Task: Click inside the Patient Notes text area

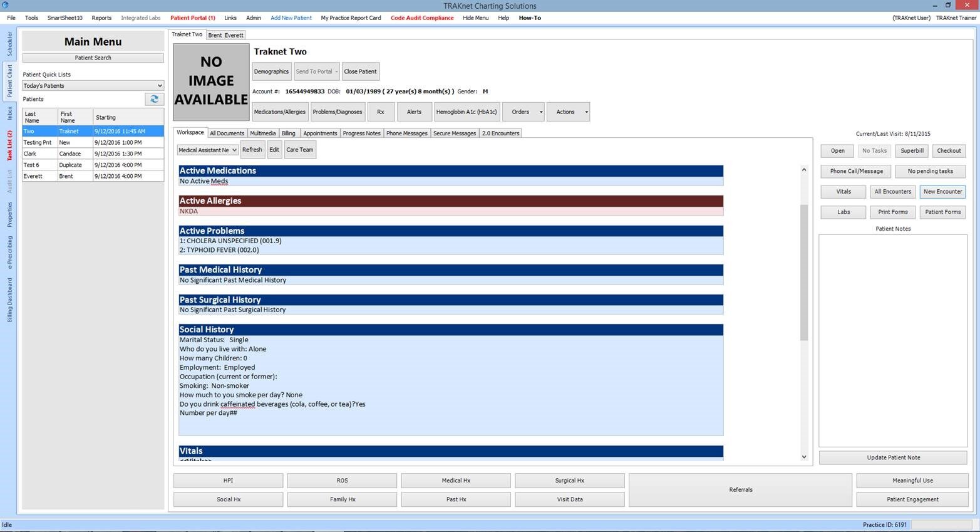Action: point(892,340)
